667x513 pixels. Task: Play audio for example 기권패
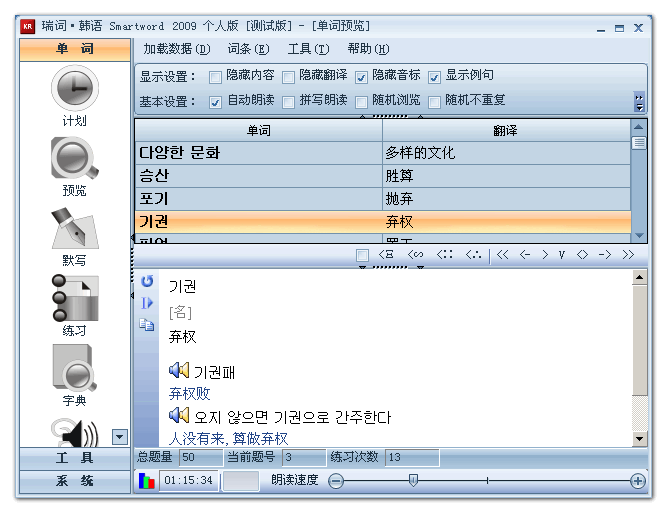[179, 370]
